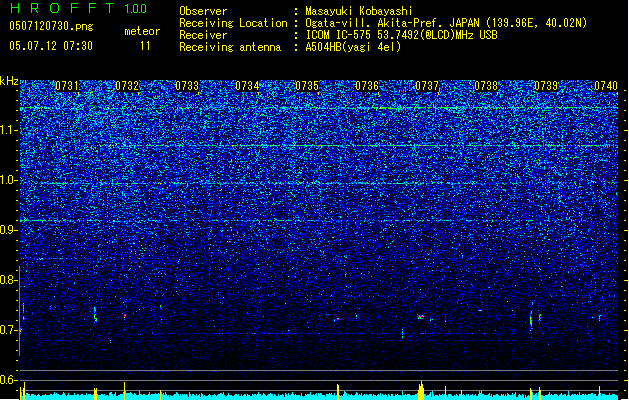Click the A504HB(yagi 4el) antenna text
Viewport: 629px width, 400px height.
353,47
